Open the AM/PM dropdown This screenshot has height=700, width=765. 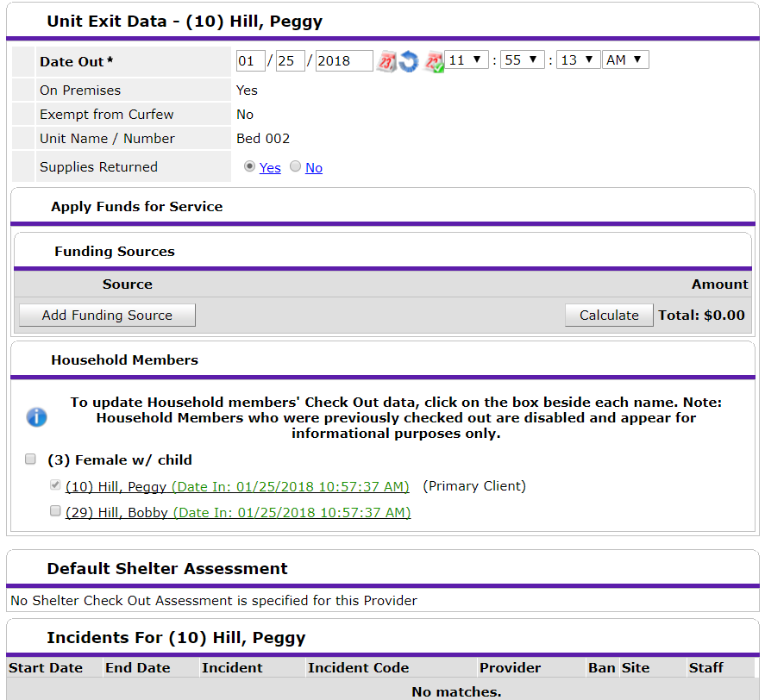click(626, 60)
